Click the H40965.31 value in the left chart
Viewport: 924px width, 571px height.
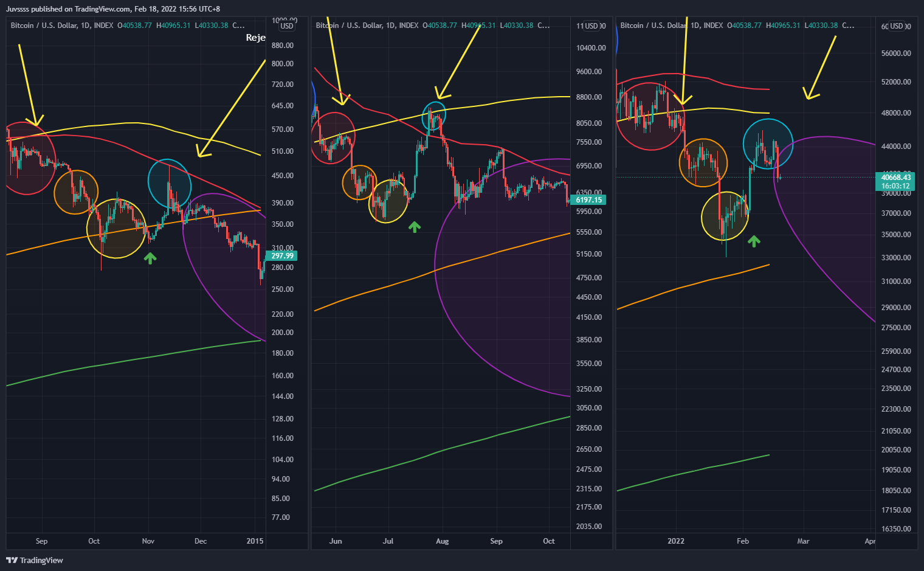(x=173, y=26)
